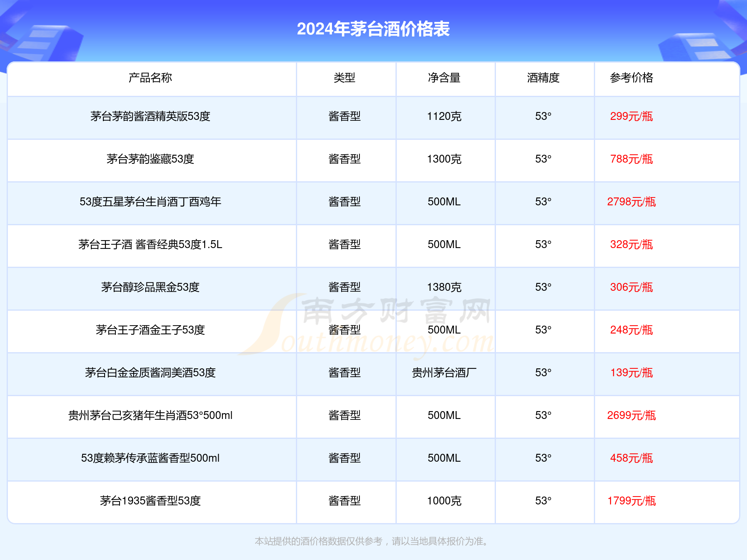747x560 pixels.
Task: Click 酱香型 in the 茅台1935 row
Action: (x=344, y=501)
